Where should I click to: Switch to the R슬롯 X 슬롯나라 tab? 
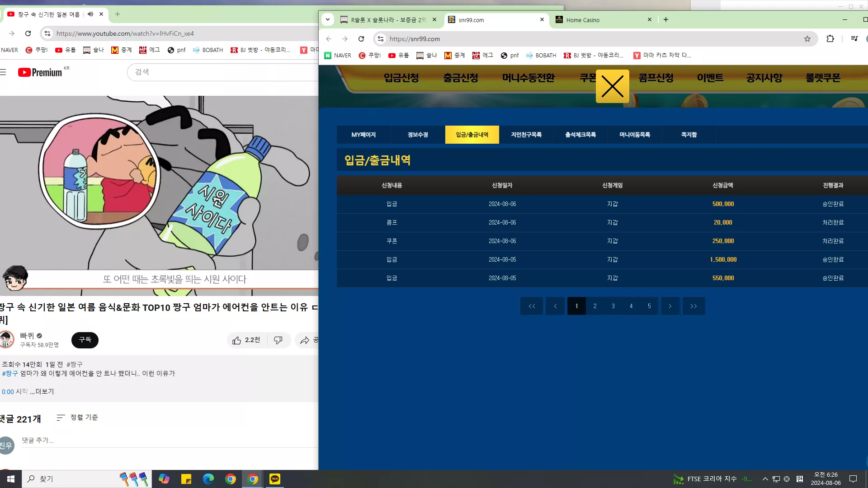click(x=387, y=20)
